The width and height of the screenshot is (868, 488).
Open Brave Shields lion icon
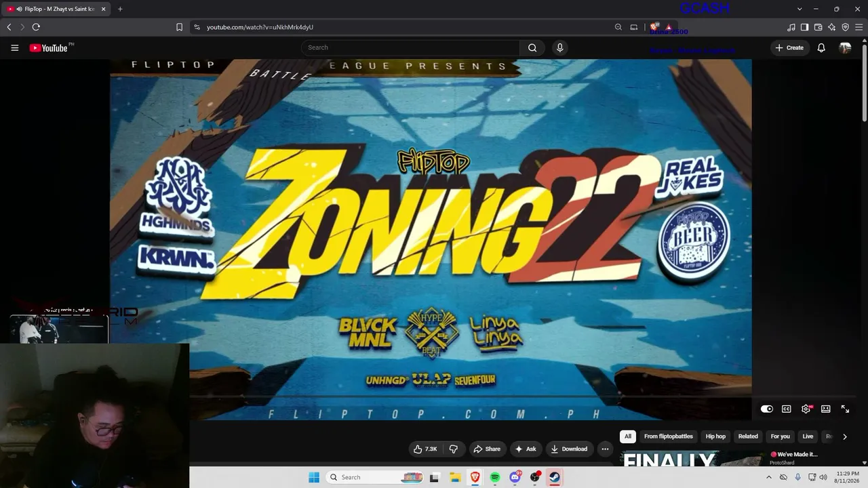pyautogui.click(x=654, y=27)
